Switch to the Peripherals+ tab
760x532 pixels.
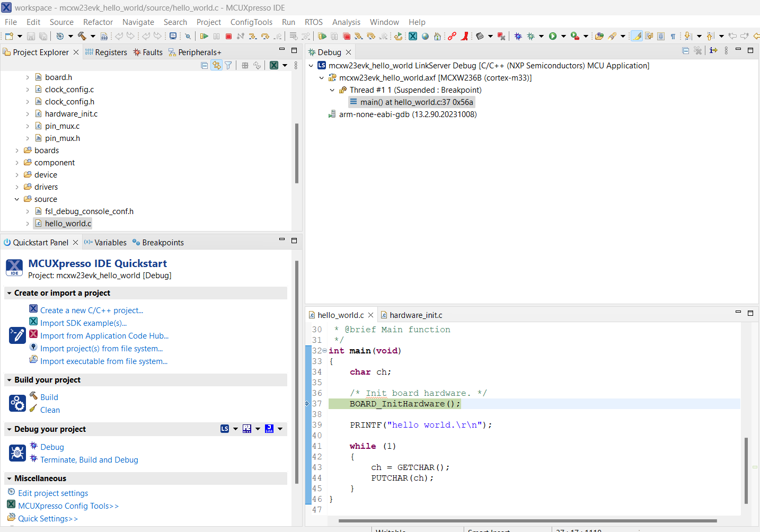tap(195, 52)
